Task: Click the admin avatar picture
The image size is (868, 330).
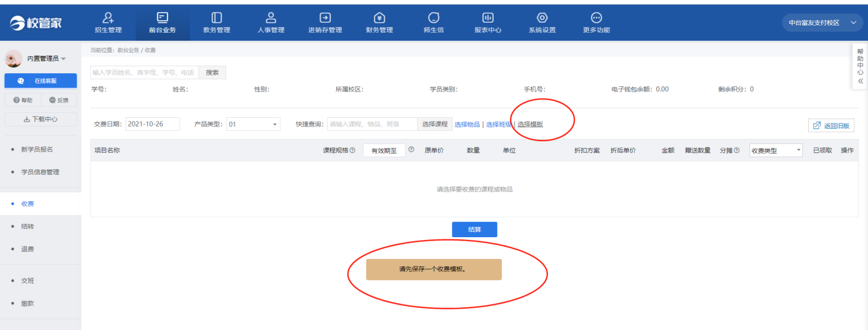Action: pos(14,58)
